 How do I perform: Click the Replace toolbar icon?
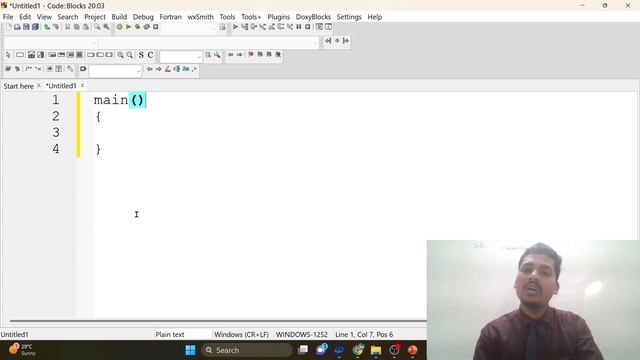coord(106,27)
